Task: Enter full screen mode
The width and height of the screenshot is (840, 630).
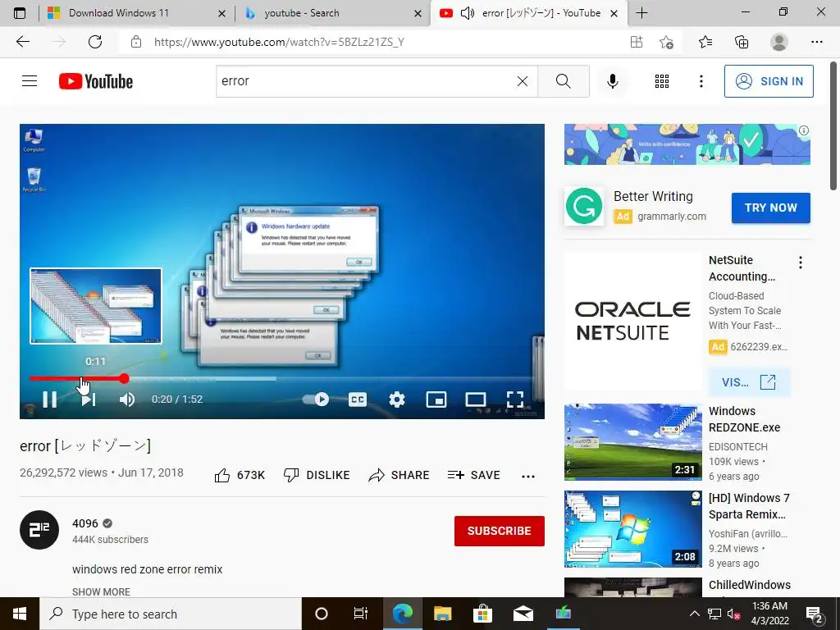Action: pyautogui.click(x=515, y=399)
